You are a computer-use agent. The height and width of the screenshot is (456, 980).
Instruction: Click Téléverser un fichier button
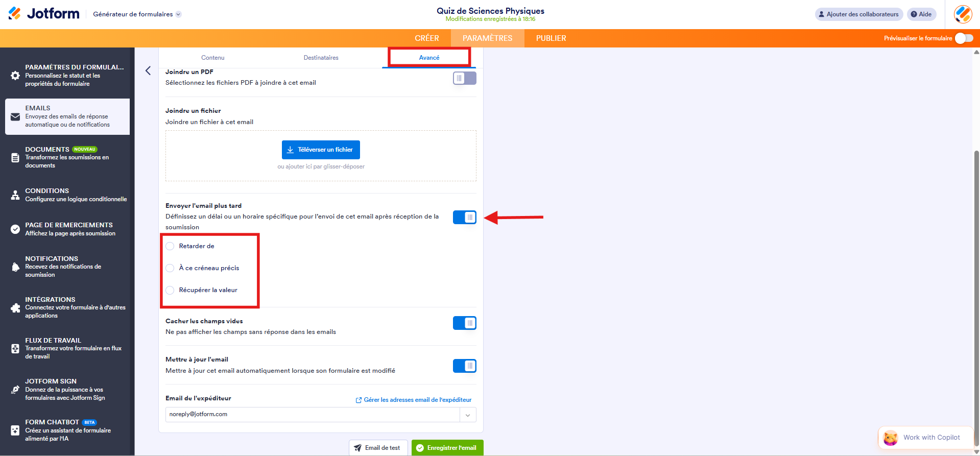pos(321,150)
